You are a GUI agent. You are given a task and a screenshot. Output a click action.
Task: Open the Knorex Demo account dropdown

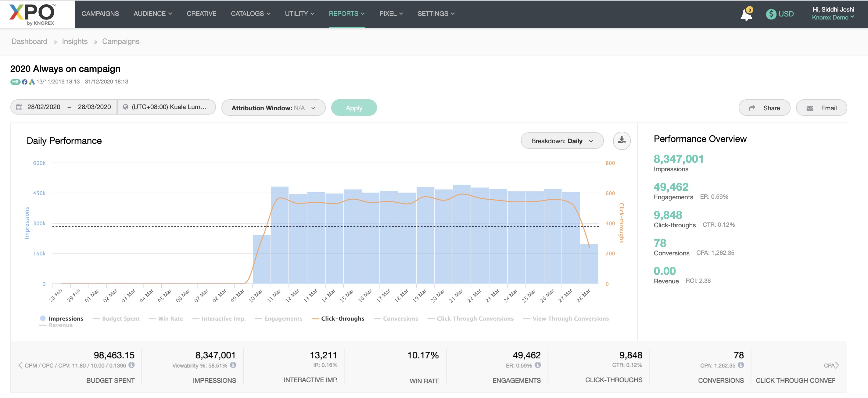coord(832,17)
